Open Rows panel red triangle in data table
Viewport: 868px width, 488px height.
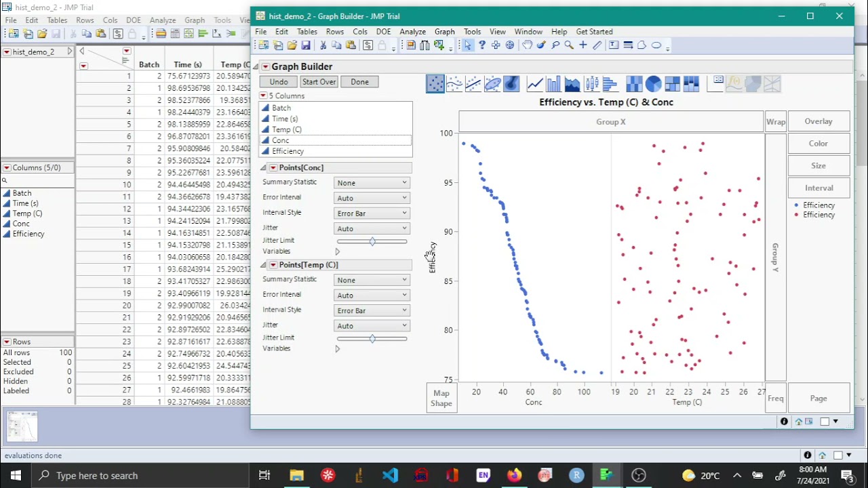tap(6, 342)
